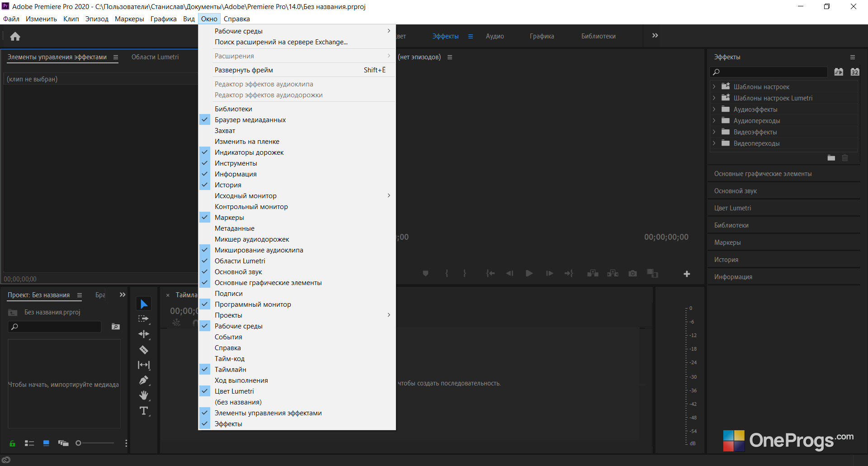Choose Поиск расширений на сервере Exchange
The image size is (868, 466).
[297, 42]
